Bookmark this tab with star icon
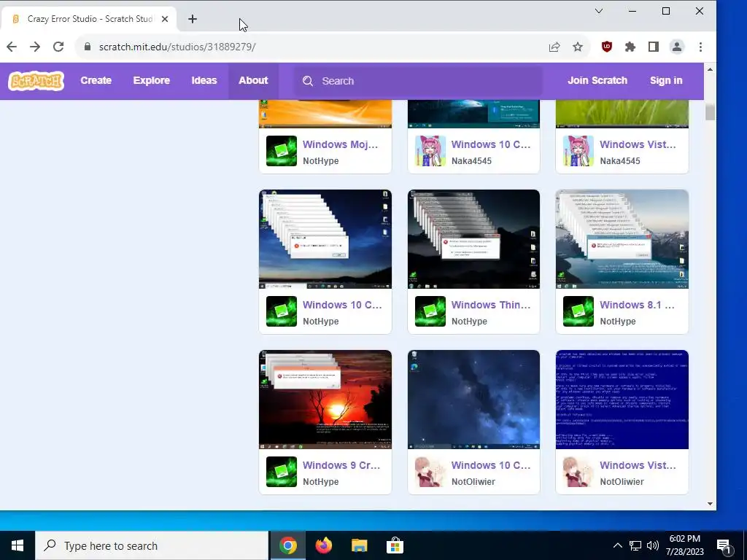 coord(578,47)
